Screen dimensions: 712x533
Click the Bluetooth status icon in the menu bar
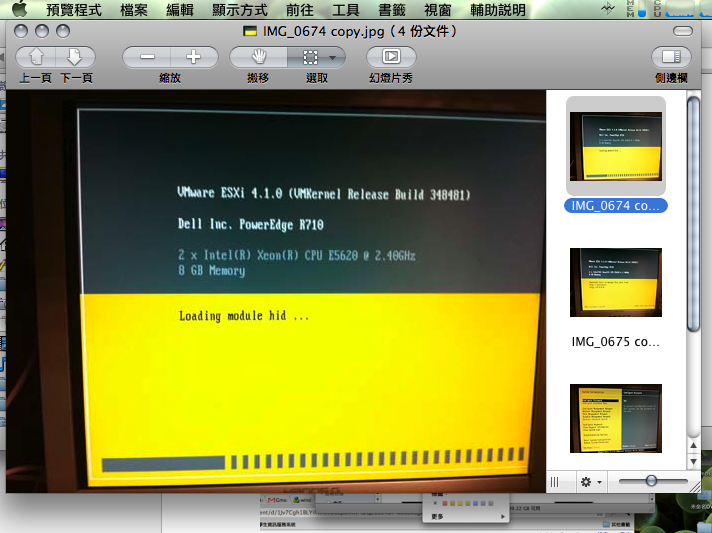607,9
